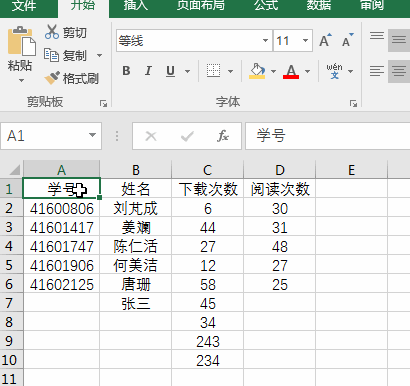This screenshot has width=410, height=386.
Task: Select row 7 header
Action: 11,303
